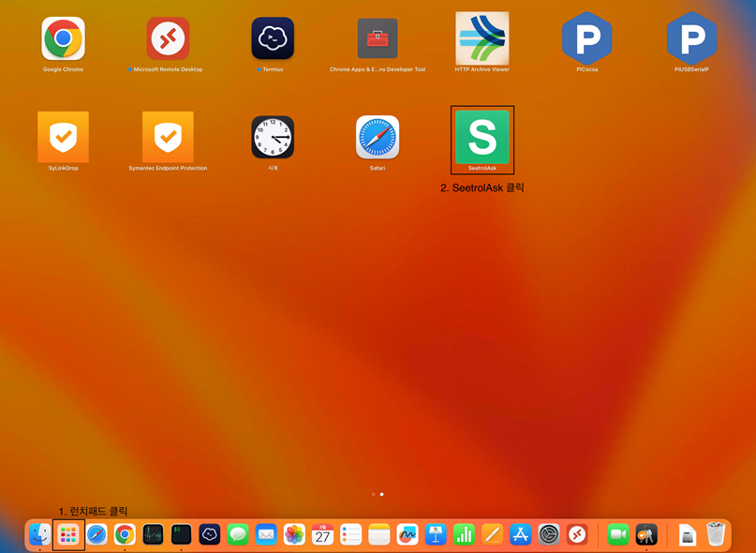Screen dimensions: 756x553
Task: Open PlUSBSerialP app
Action: pyautogui.click(x=691, y=39)
